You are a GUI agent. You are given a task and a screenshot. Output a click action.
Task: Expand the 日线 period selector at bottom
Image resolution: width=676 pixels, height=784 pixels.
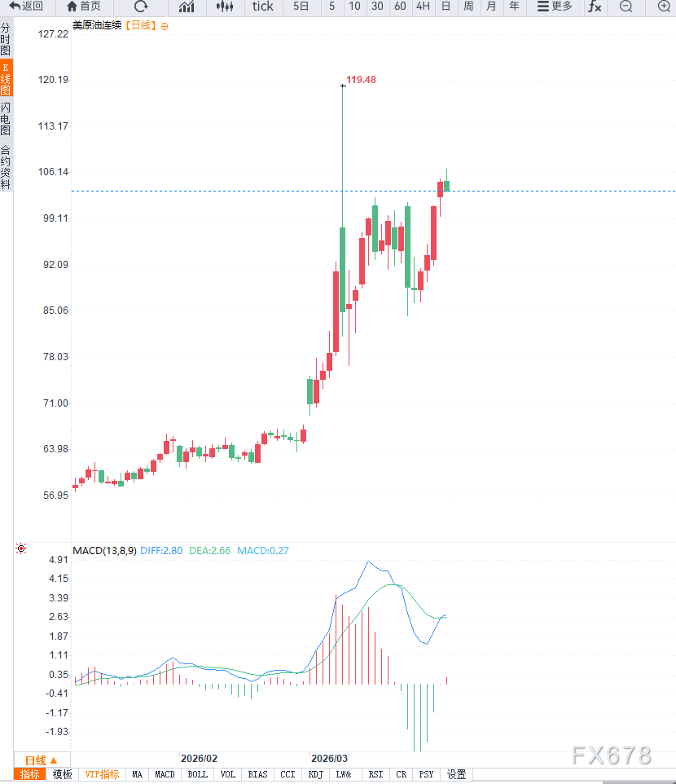tap(41, 760)
